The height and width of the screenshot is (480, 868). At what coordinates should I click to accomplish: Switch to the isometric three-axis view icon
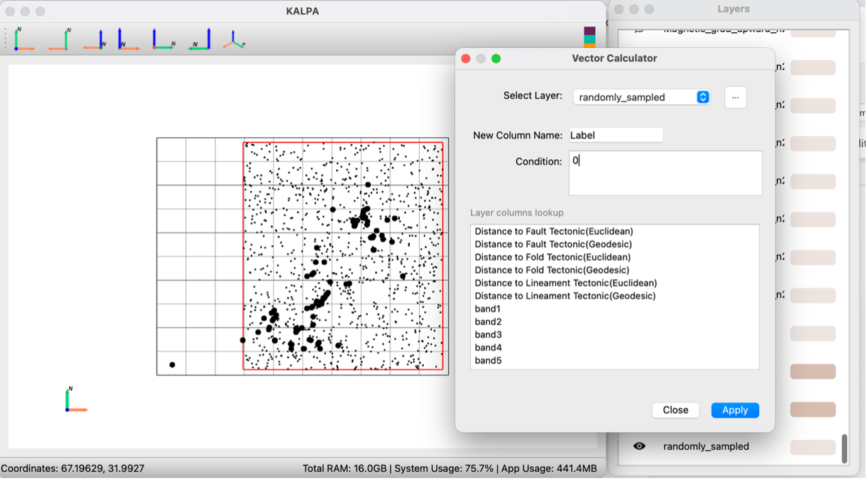click(x=234, y=39)
